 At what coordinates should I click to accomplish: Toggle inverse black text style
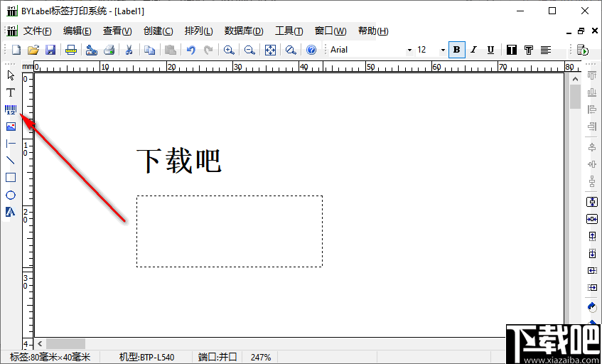pyautogui.click(x=512, y=50)
